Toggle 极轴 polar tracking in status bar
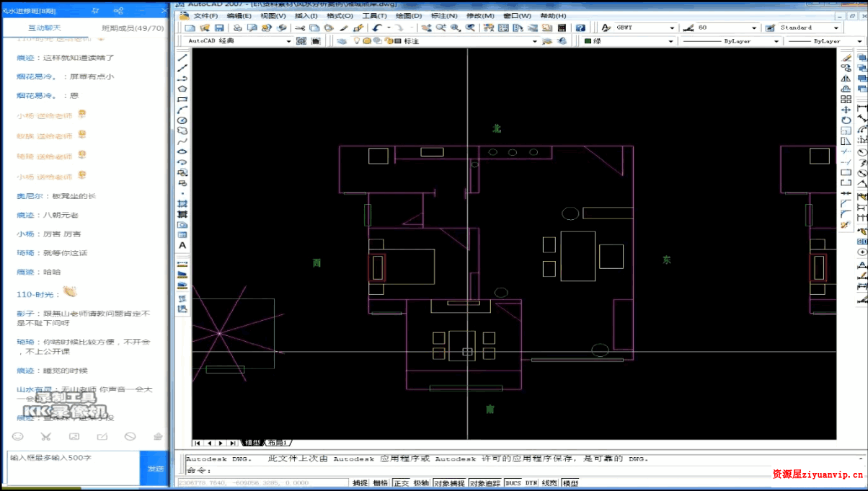The height and width of the screenshot is (491, 868). [421, 483]
